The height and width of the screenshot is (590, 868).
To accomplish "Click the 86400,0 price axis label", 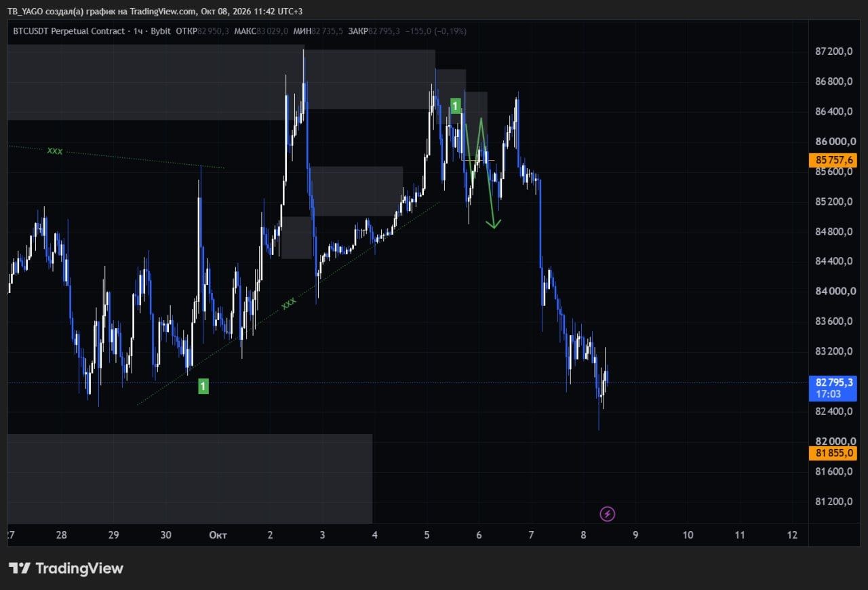I will click(x=833, y=111).
